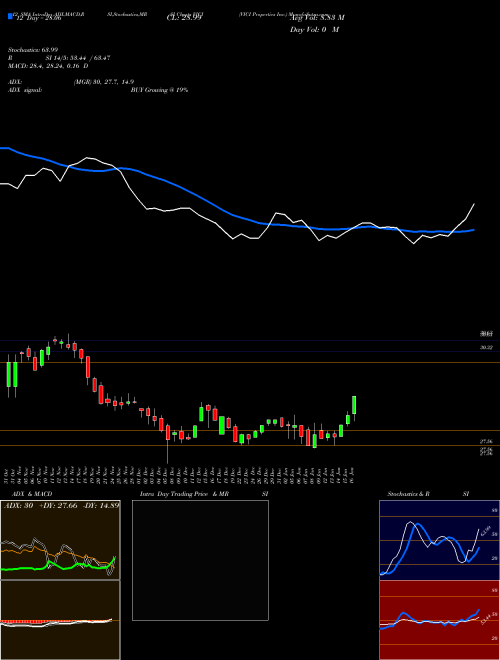Click the empty Intra Day Trading Price chart box
500x660 pixels.
(x=200, y=560)
